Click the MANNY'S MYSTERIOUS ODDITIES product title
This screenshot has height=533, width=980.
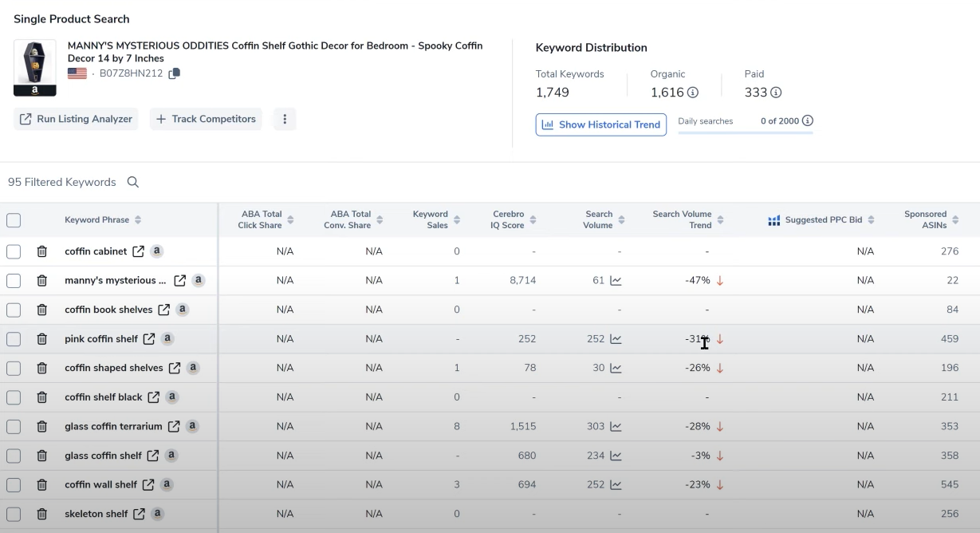(x=275, y=52)
